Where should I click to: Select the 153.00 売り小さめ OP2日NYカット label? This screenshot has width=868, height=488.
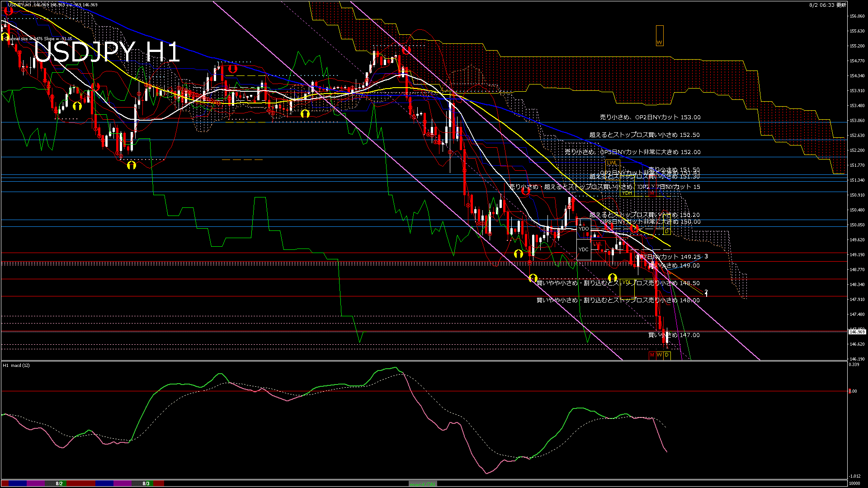click(x=650, y=117)
